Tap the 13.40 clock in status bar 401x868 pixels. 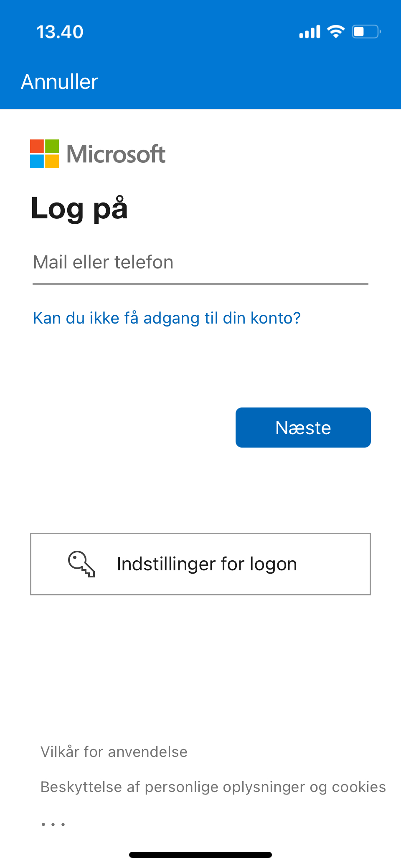(60, 32)
